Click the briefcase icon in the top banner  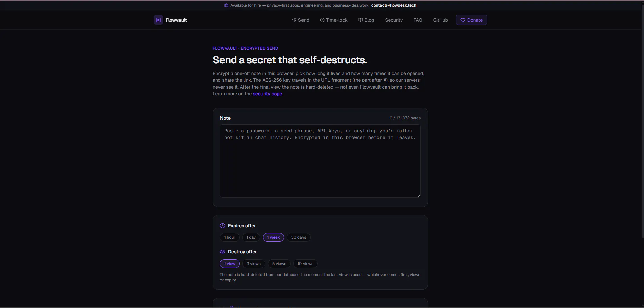click(226, 5)
